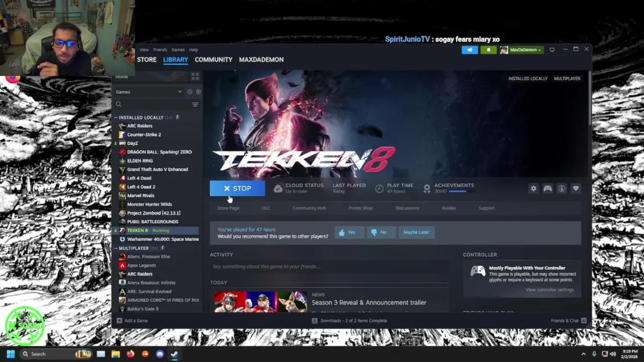This screenshot has width=644, height=362.
Task: Collapse the MULTIPLAYER category
Action: (115, 248)
